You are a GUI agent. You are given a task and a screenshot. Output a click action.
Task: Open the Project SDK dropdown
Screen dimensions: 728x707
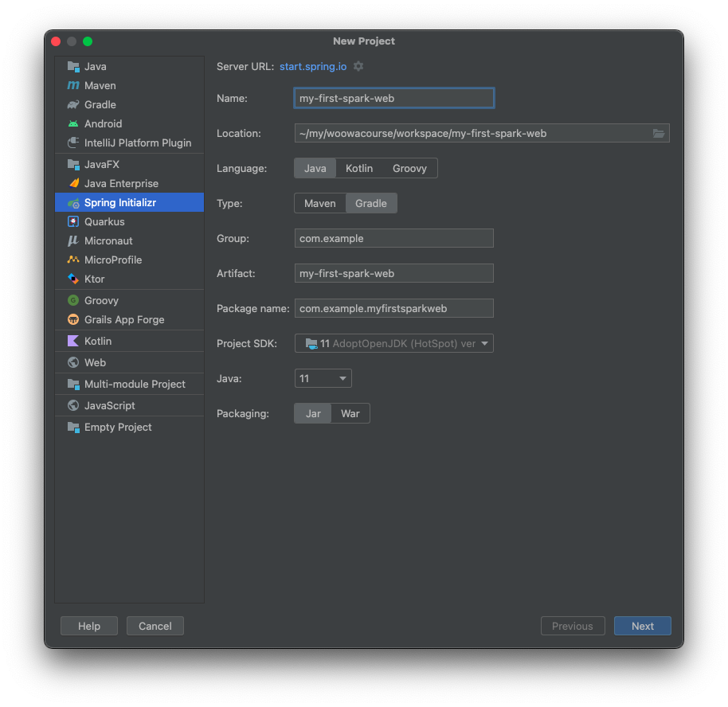tap(393, 343)
